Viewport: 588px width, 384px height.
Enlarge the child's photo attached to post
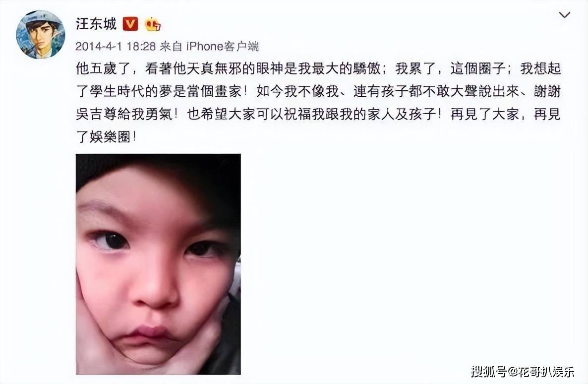(158, 264)
